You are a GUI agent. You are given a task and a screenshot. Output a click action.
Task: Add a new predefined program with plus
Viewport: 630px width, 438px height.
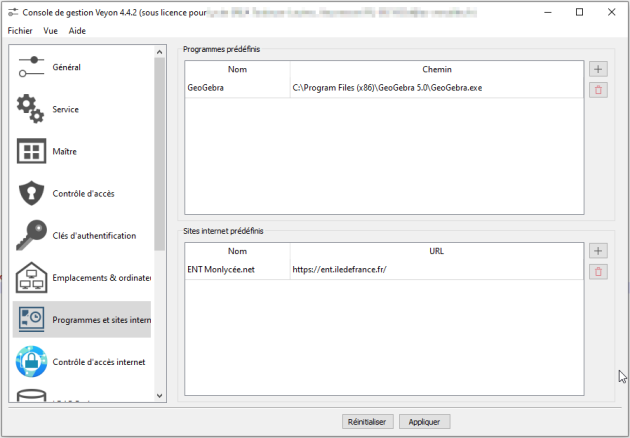pyautogui.click(x=598, y=69)
